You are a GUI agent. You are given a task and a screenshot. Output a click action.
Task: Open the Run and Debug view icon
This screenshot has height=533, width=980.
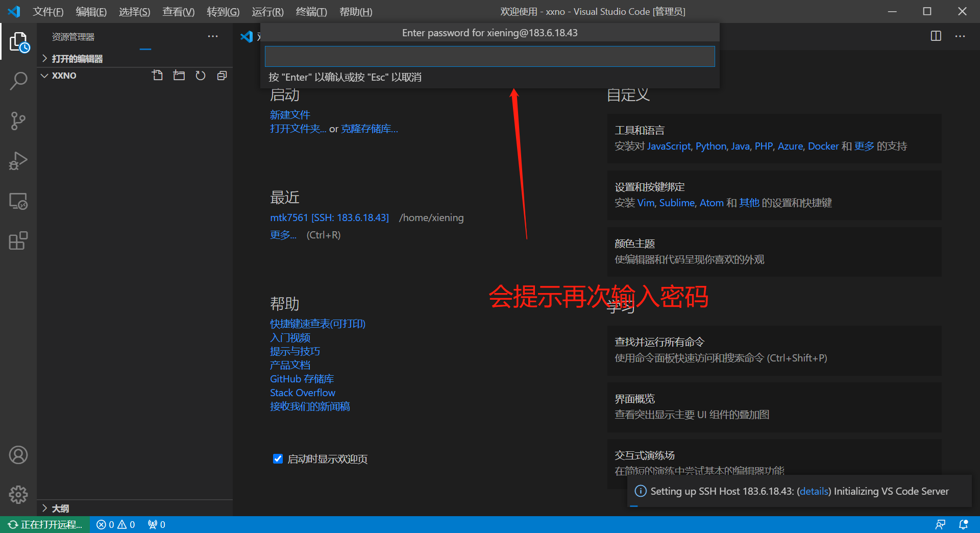pyautogui.click(x=18, y=161)
